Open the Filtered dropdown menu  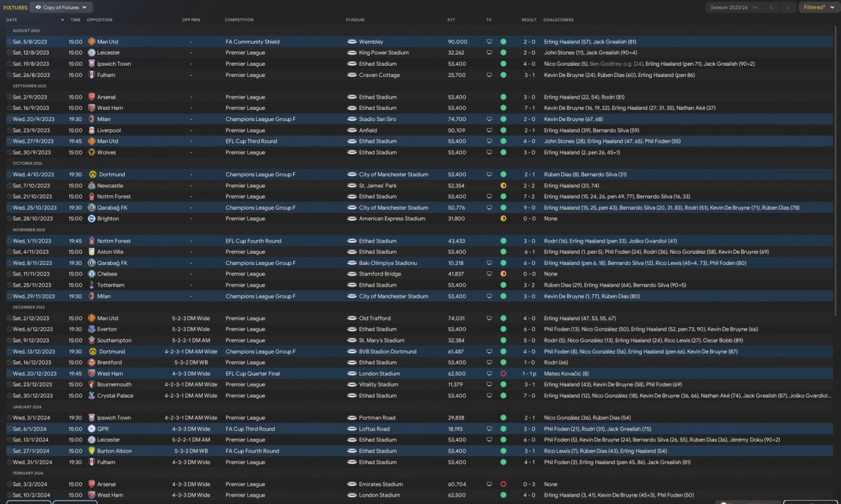tap(819, 7)
